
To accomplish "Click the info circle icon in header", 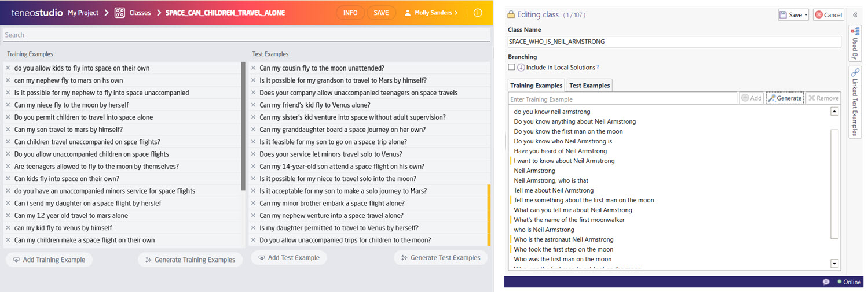I will [x=477, y=13].
